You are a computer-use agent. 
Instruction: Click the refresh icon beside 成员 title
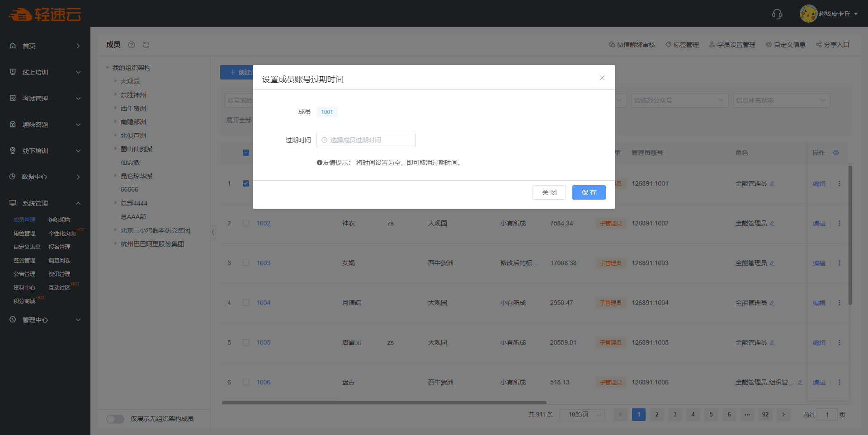coord(146,45)
